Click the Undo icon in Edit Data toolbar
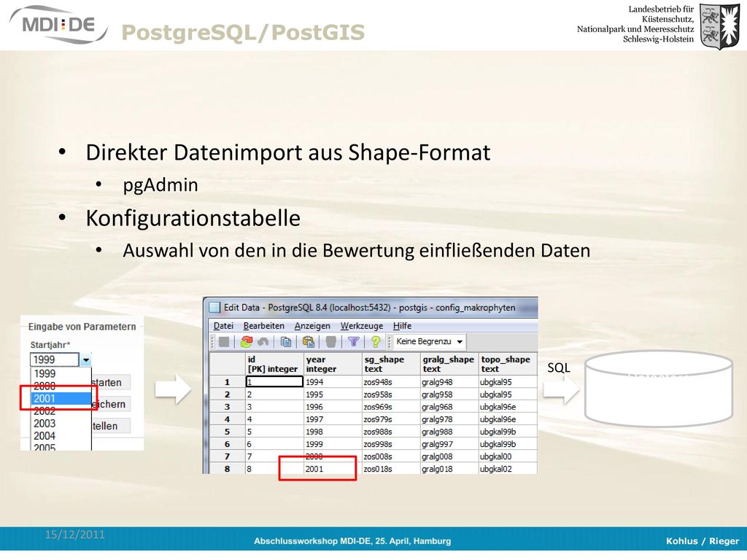This screenshot has width=747, height=560. tap(263, 341)
